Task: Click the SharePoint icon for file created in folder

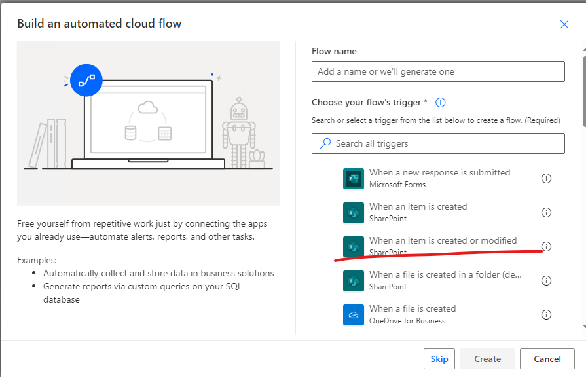Action: pyautogui.click(x=353, y=281)
